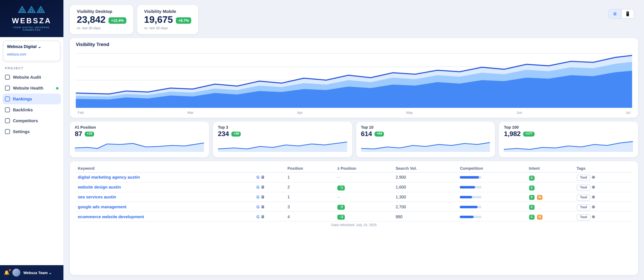The height and width of the screenshot is (280, 644).
Task: Click orange N intent badge on seo services row
Action: [540, 197]
